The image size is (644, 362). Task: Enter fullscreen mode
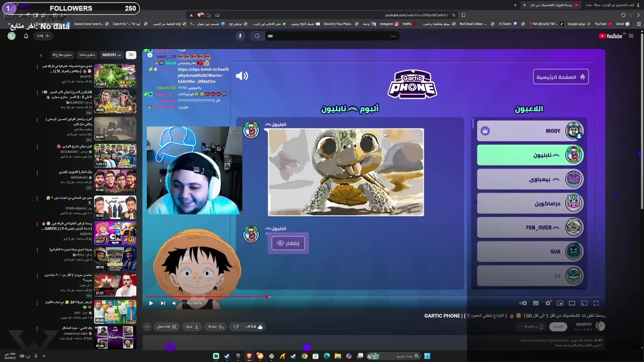596,303
